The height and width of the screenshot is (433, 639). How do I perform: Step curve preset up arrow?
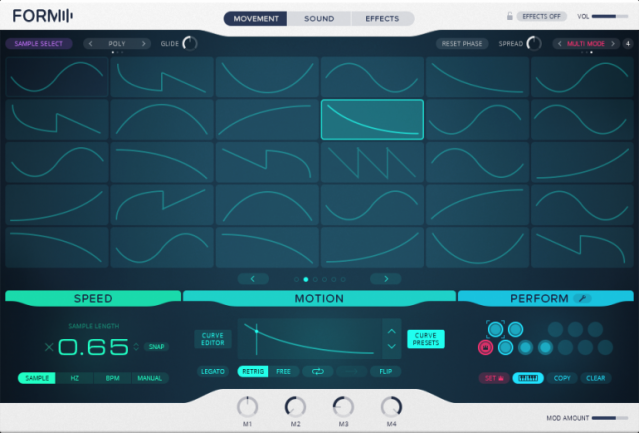(x=392, y=331)
